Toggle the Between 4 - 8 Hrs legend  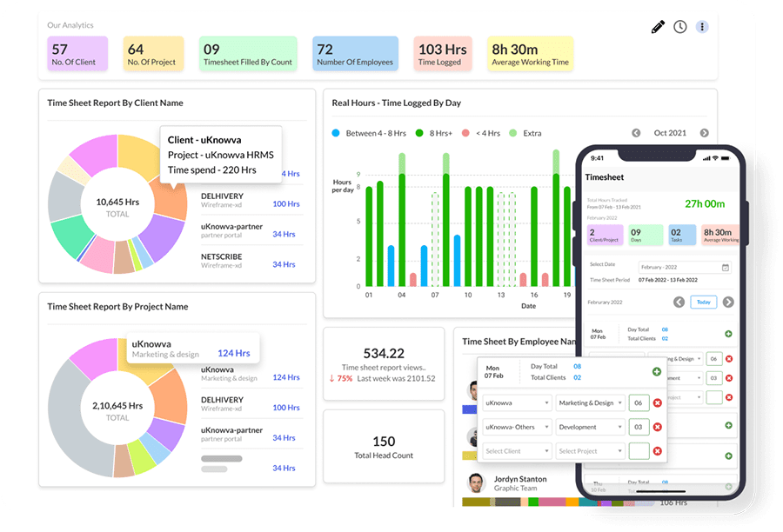pos(369,133)
